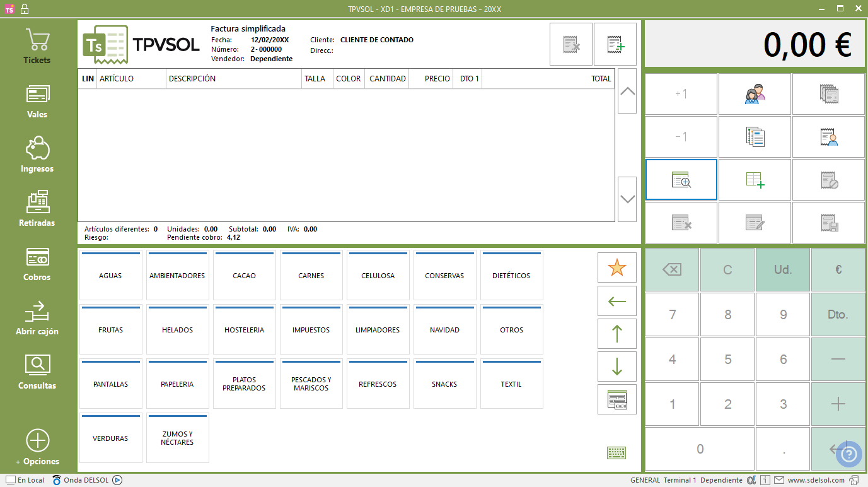Click the left arrow category navigation

[617, 301]
